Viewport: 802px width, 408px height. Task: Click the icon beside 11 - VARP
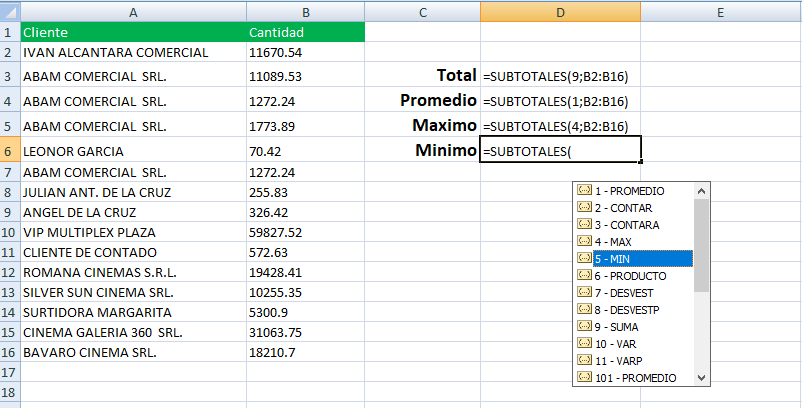tap(584, 360)
